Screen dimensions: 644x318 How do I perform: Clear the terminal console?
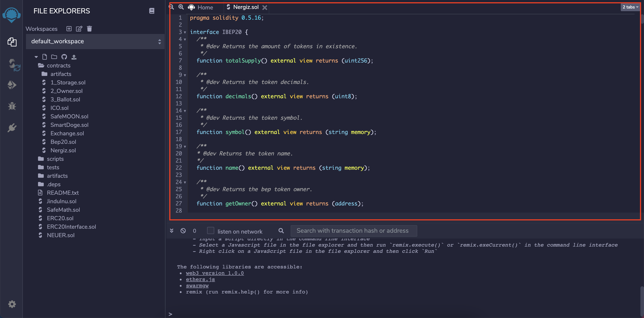click(183, 231)
